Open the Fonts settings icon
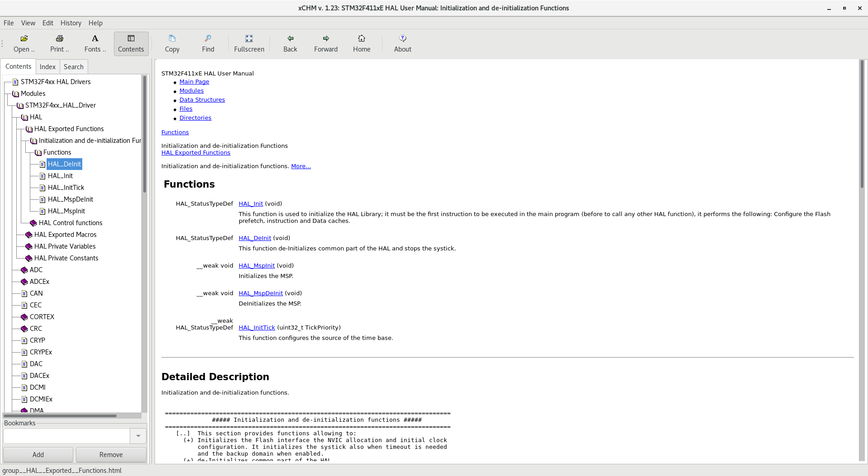 (x=95, y=43)
